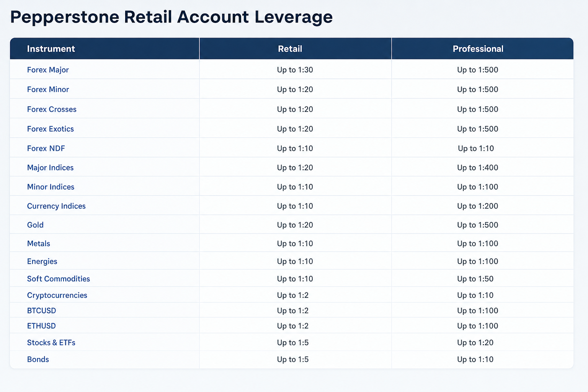Click the Forex Minor professional leverage value
Viewport: 588px width, 392px height.
478,89
